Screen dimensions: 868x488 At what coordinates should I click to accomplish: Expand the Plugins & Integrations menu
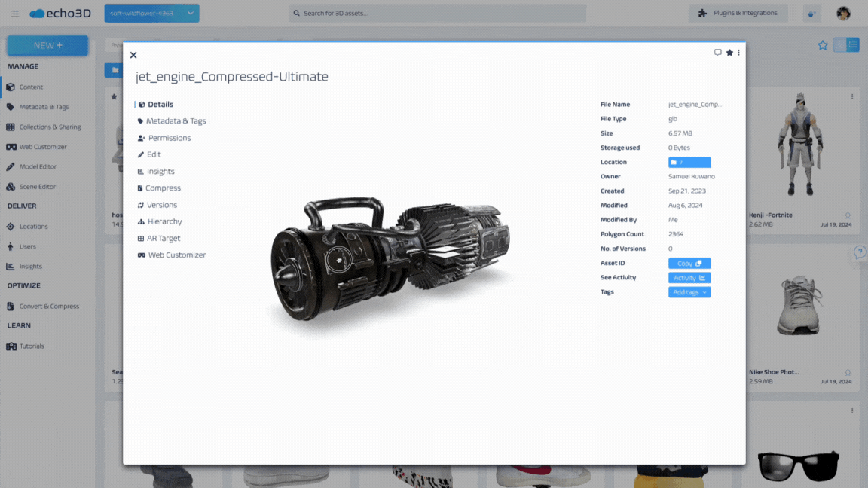[738, 13]
